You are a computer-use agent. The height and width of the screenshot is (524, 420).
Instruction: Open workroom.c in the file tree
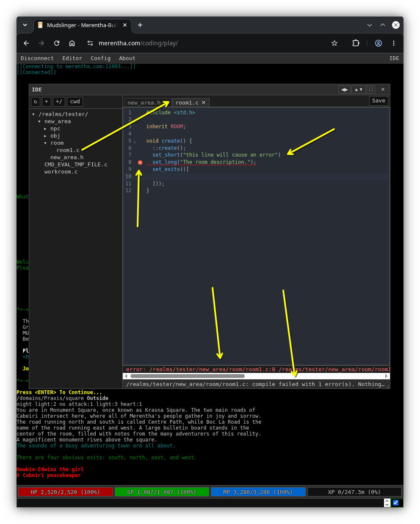[x=61, y=172]
